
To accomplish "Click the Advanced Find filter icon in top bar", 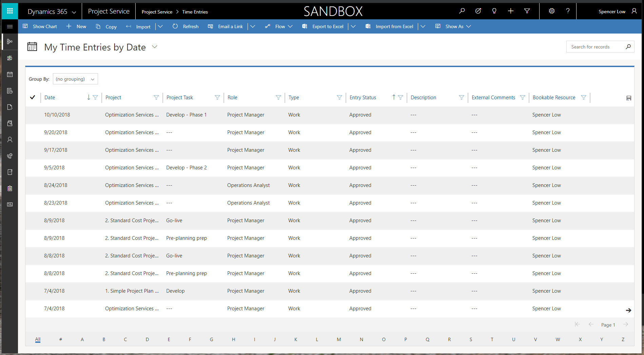I will 527,11.
